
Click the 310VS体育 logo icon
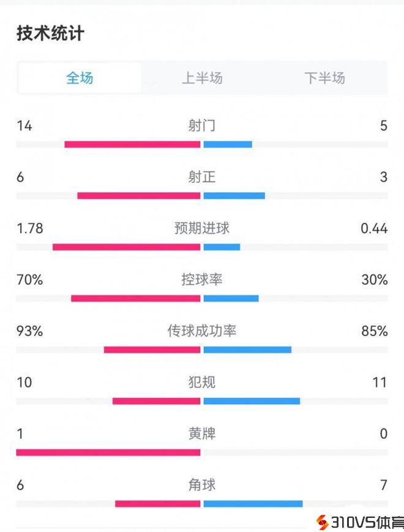[323, 522]
